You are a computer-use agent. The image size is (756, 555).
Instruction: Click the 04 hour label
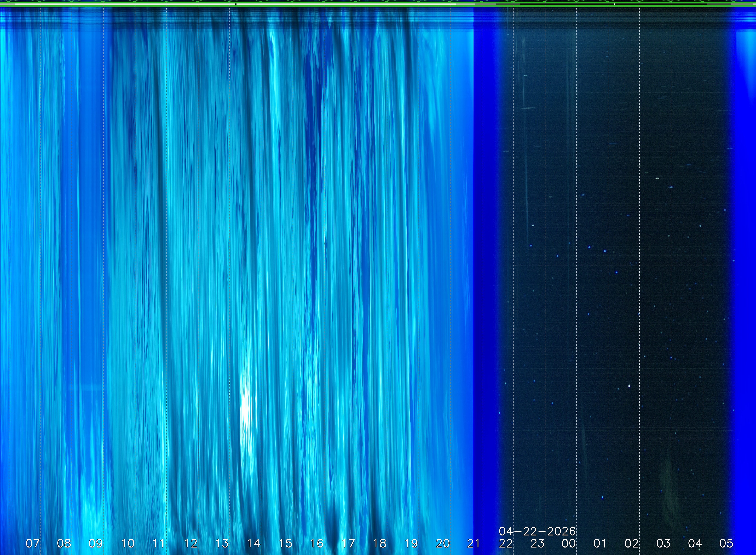(695, 543)
